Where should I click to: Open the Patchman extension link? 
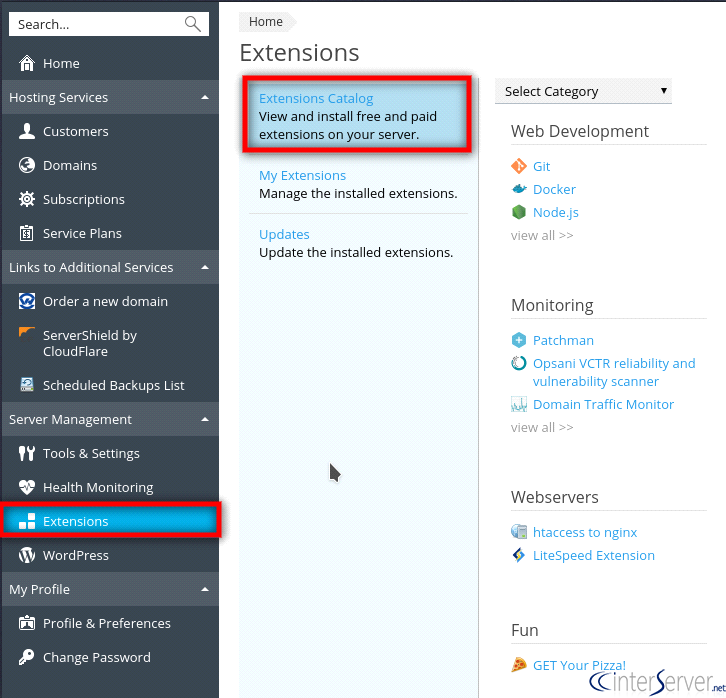pyautogui.click(x=563, y=340)
